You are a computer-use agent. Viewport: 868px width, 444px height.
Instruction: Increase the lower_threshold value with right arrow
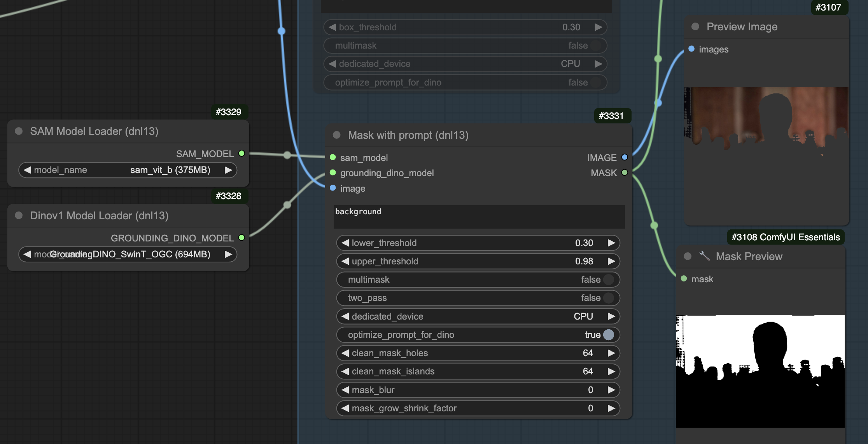pos(611,243)
